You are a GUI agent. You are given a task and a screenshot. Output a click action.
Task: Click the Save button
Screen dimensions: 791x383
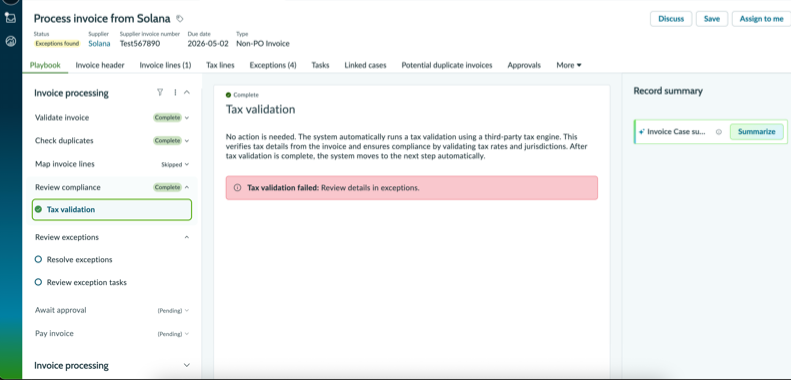coord(712,19)
